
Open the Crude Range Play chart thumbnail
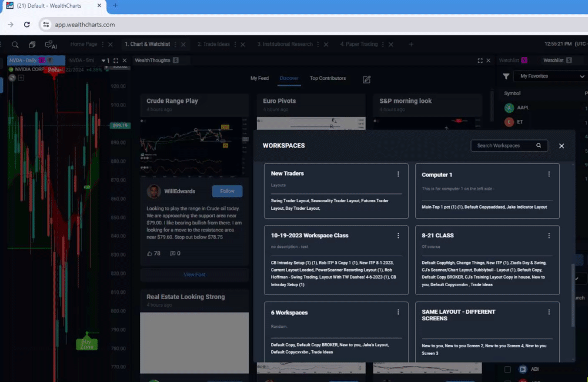click(194, 147)
